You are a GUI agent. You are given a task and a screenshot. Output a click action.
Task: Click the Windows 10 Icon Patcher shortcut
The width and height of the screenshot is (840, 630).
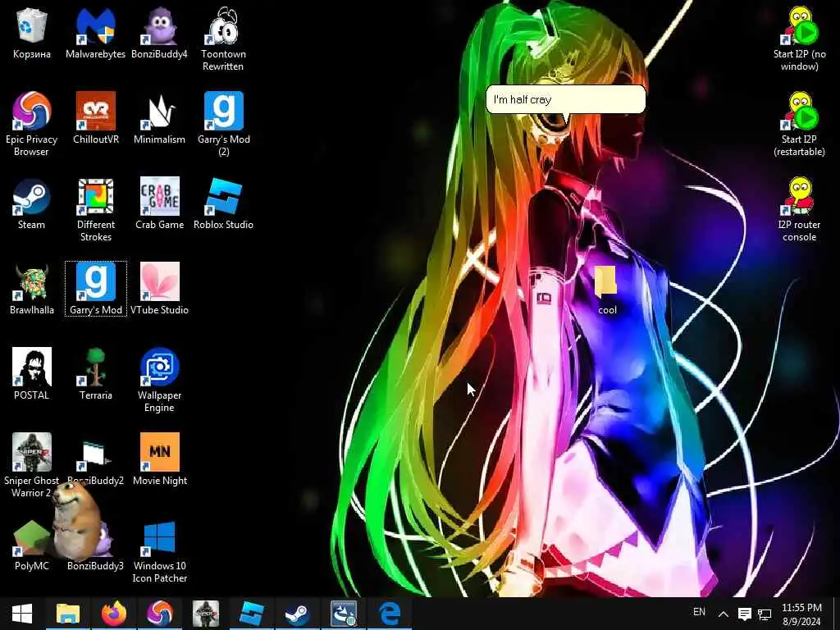[160, 550]
